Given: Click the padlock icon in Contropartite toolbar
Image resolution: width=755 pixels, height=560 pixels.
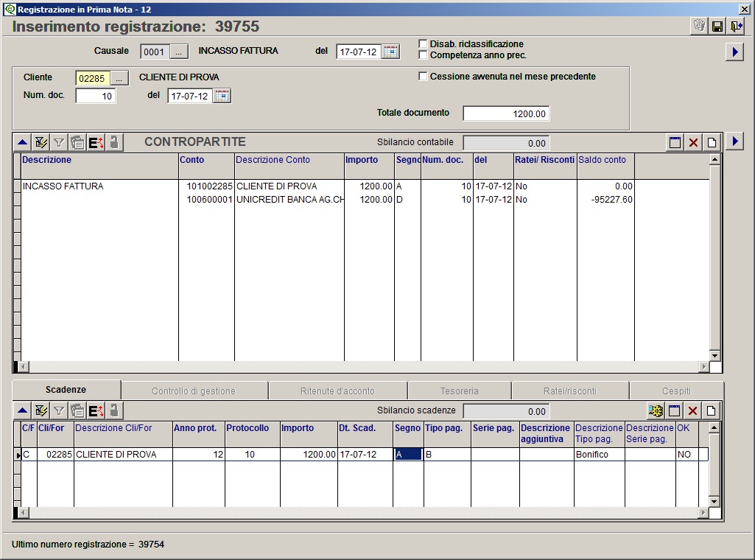Looking at the screenshot, I should [114, 142].
